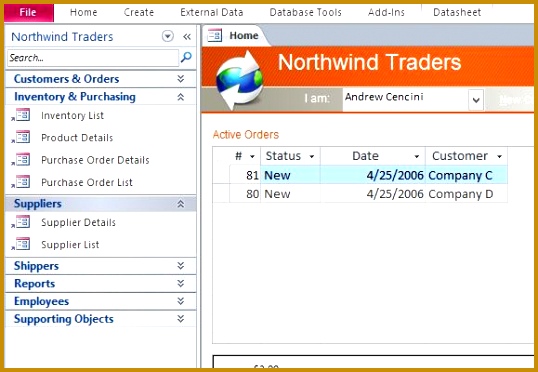Expand the Supporting Objects group
Screen dimensions: 538x372
tap(101, 319)
